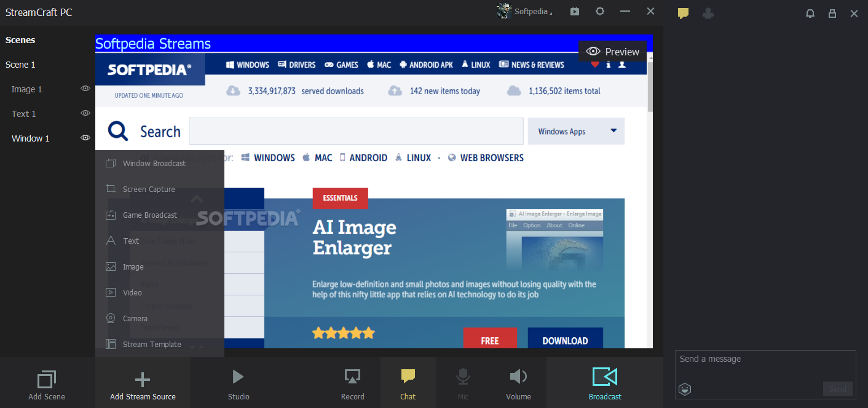Open the Volume speaker icon
The height and width of the screenshot is (408, 868).
[518, 377]
